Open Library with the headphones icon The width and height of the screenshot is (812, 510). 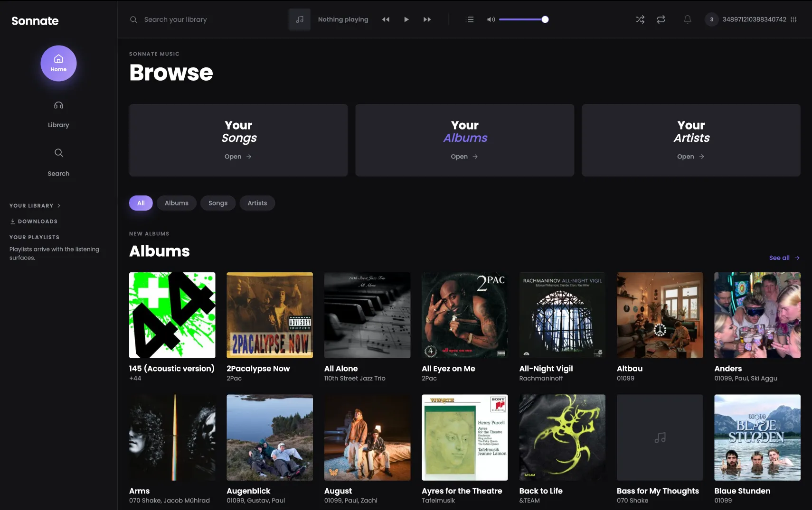click(58, 114)
